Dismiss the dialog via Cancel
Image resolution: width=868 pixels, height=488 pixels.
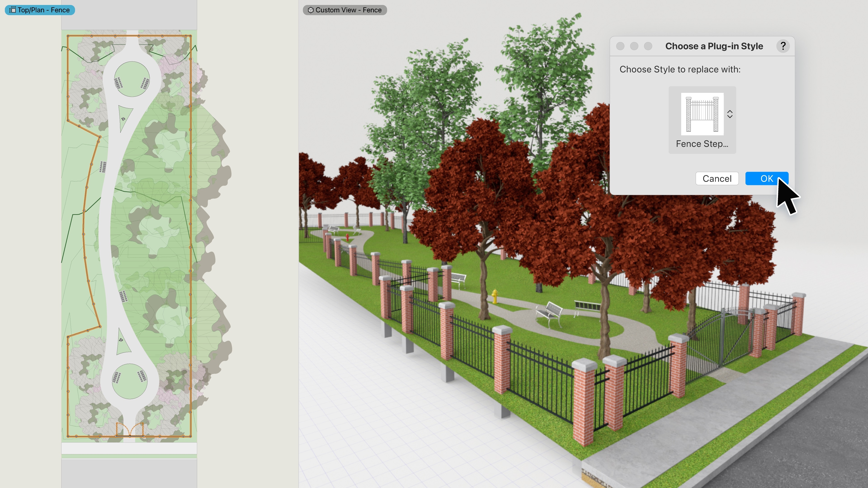click(717, 178)
